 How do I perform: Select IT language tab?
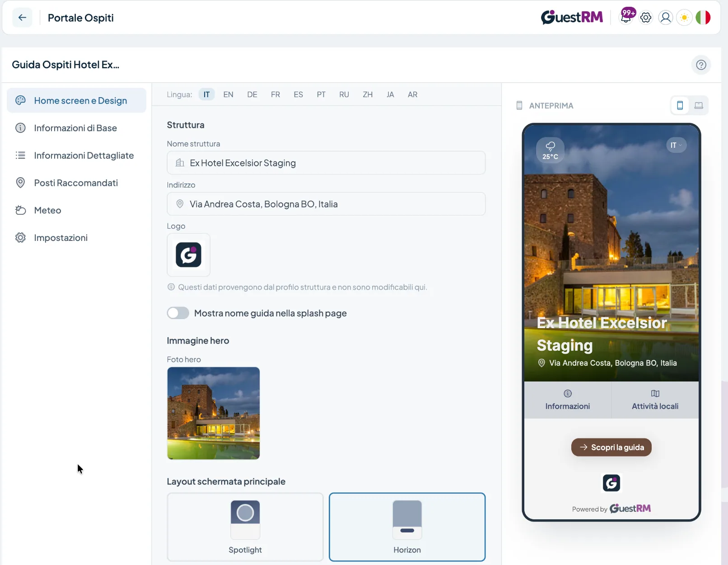pyautogui.click(x=206, y=94)
